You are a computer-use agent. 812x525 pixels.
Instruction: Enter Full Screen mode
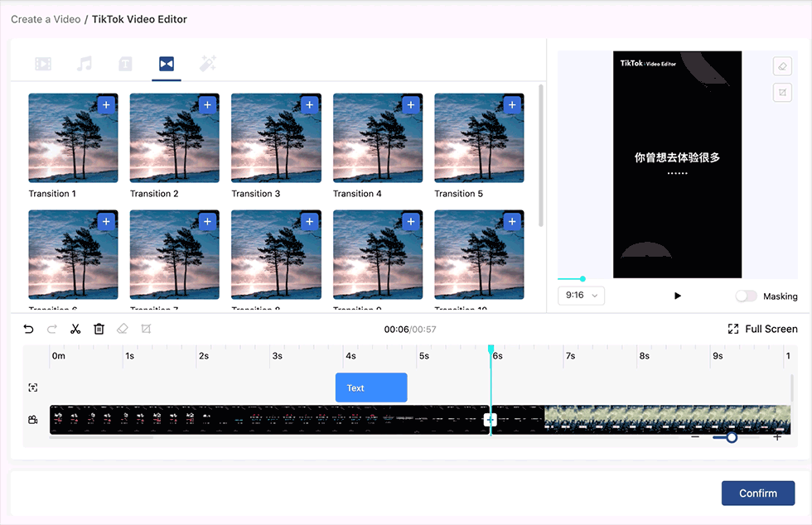761,329
